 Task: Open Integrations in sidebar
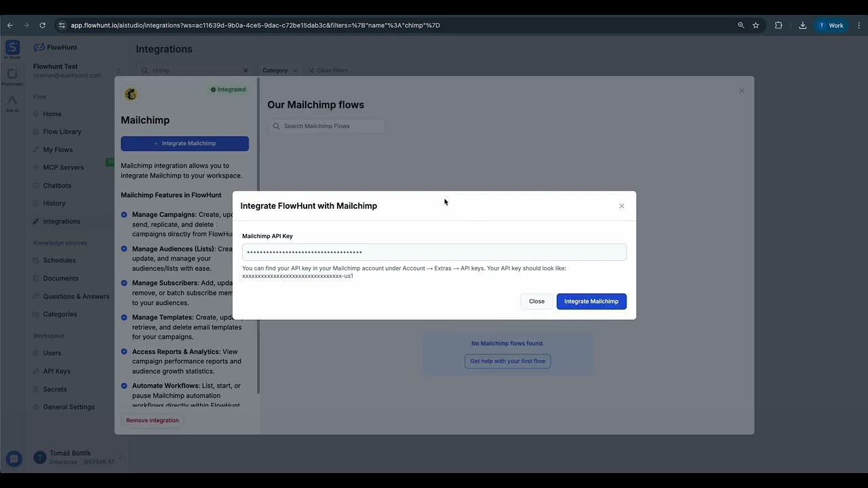pyautogui.click(x=61, y=222)
